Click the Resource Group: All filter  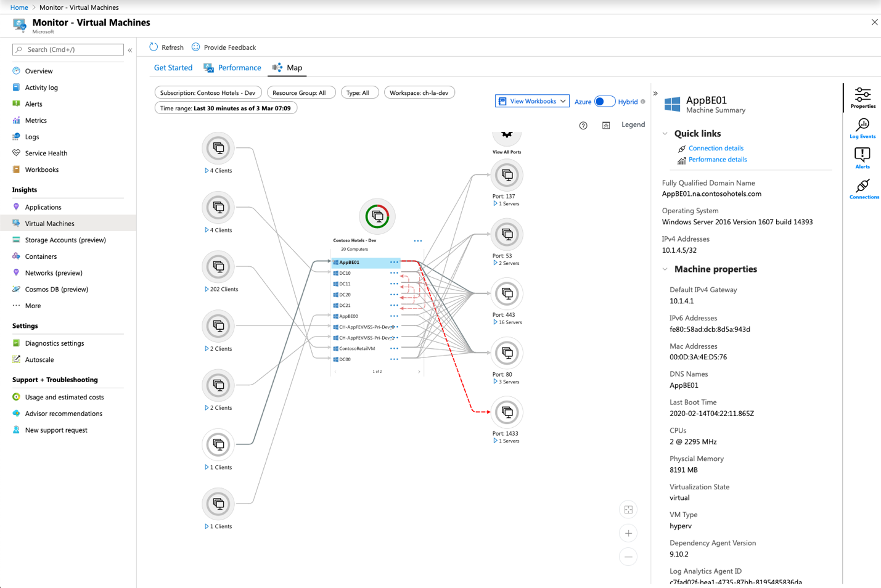[300, 92]
